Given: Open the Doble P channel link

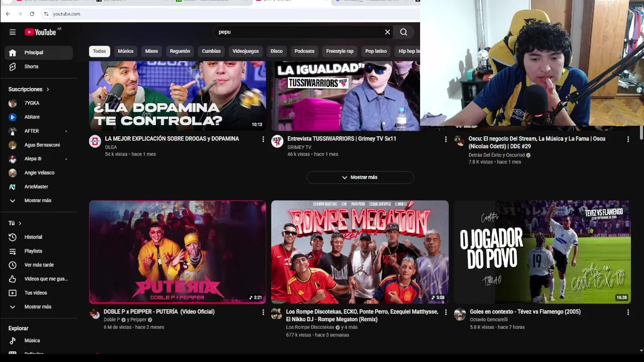Looking at the screenshot, I should click(x=112, y=320).
